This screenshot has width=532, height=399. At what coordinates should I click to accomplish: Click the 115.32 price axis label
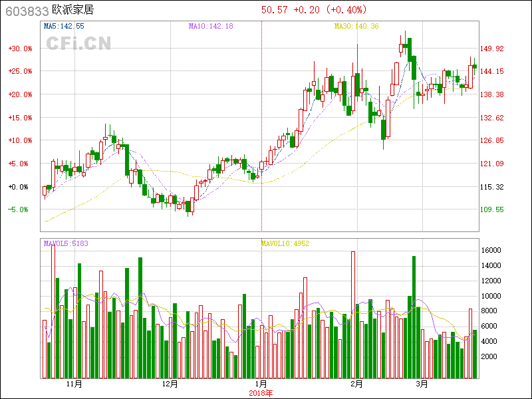(x=492, y=187)
